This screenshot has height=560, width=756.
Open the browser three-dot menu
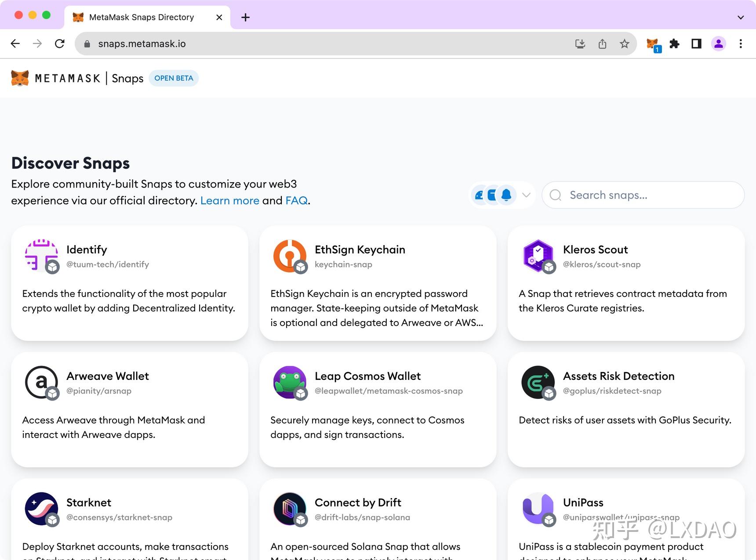741,43
